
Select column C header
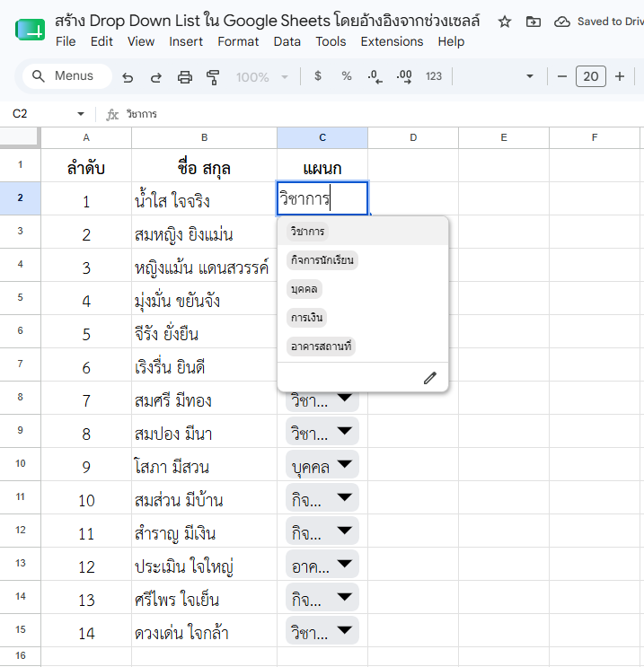322,138
